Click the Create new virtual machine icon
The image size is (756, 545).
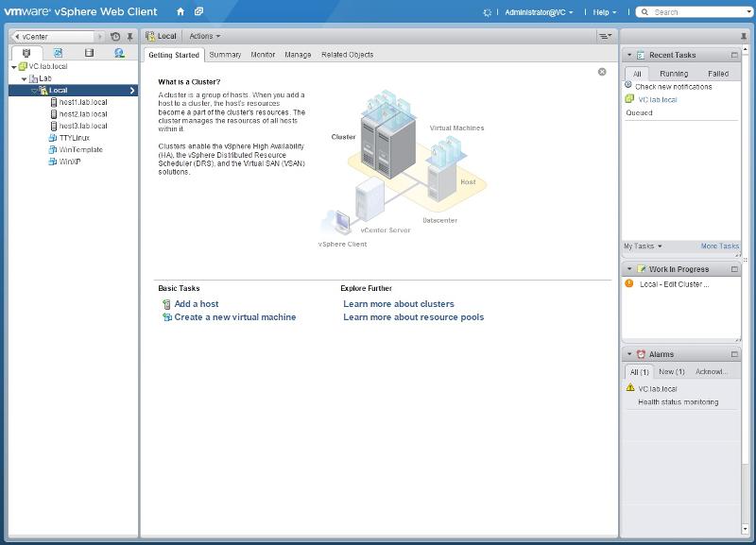click(x=167, y=317)
